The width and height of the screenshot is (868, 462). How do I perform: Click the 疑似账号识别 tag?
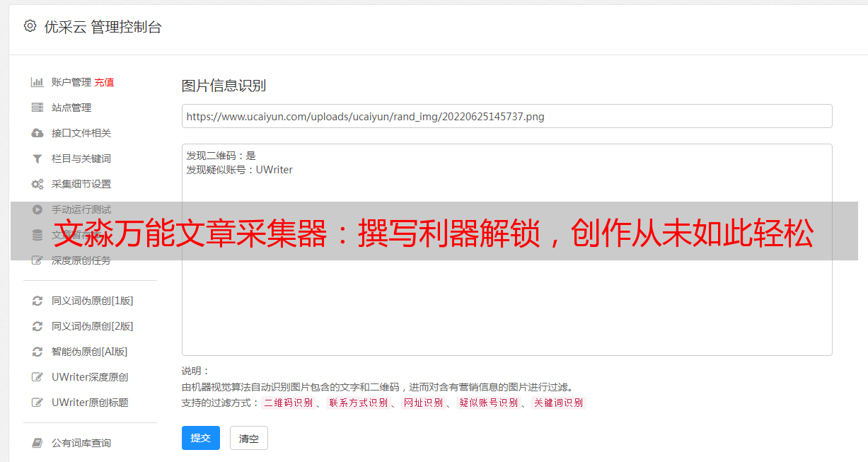click(489, 403)
